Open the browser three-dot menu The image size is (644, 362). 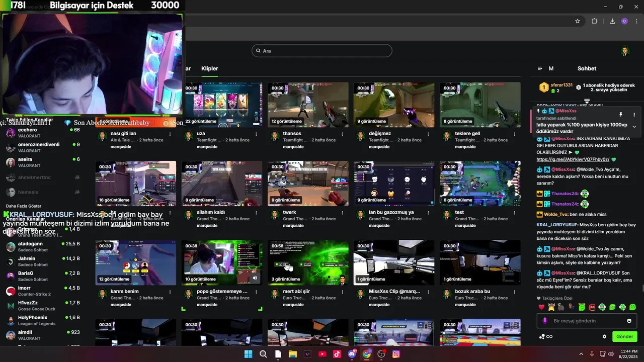[637, 21]
